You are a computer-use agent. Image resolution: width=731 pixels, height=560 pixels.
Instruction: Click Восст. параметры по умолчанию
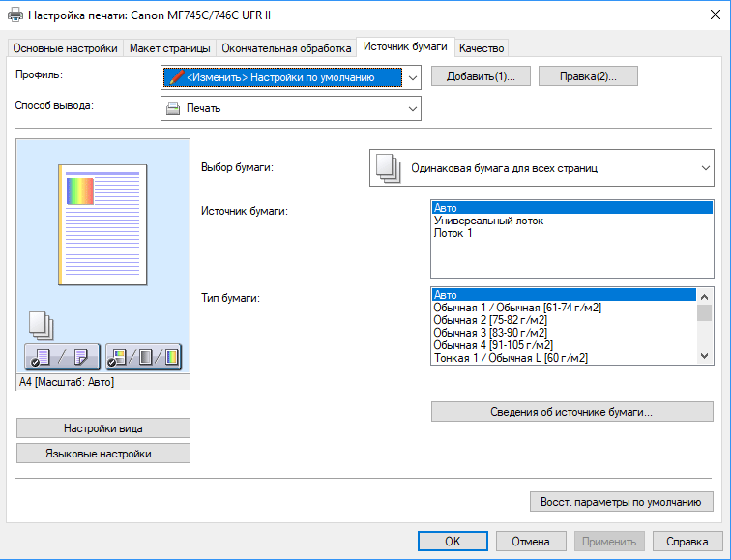pos(622,502)
